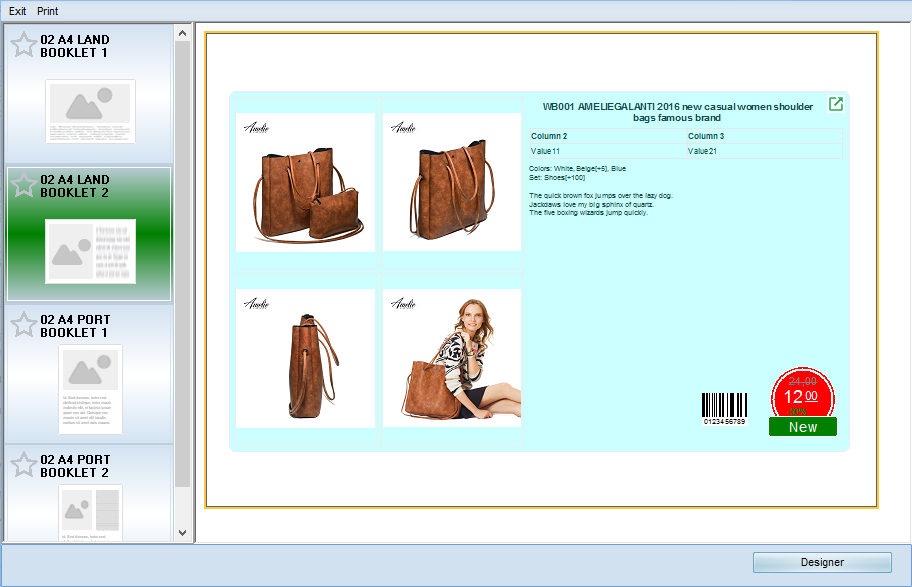Select the 02 A4 LAND BOOKLET 1 thumbnail
This screenshot has width=912, height=587.
point(90,111)
